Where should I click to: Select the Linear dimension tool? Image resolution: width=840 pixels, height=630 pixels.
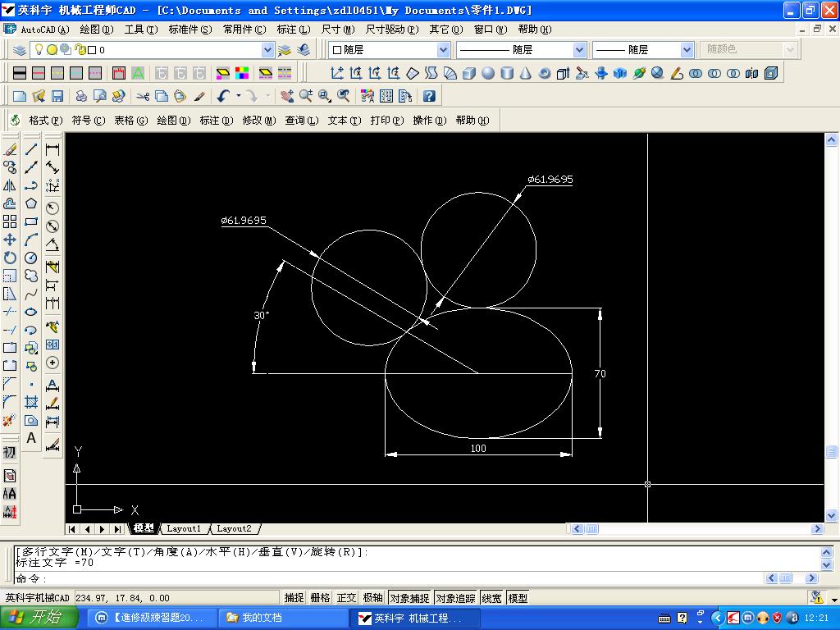click(x=52, y=149)
